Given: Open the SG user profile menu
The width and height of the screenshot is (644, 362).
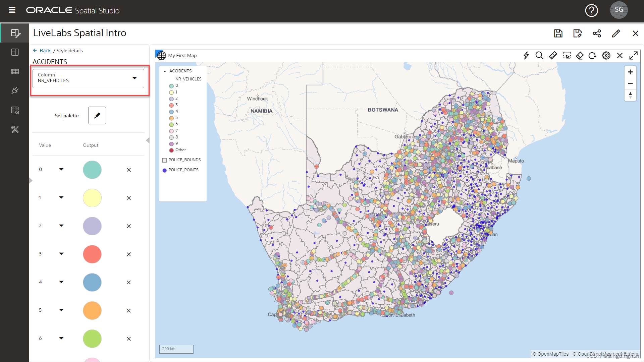Looking at the screenshot, I should tap(619, 10).
